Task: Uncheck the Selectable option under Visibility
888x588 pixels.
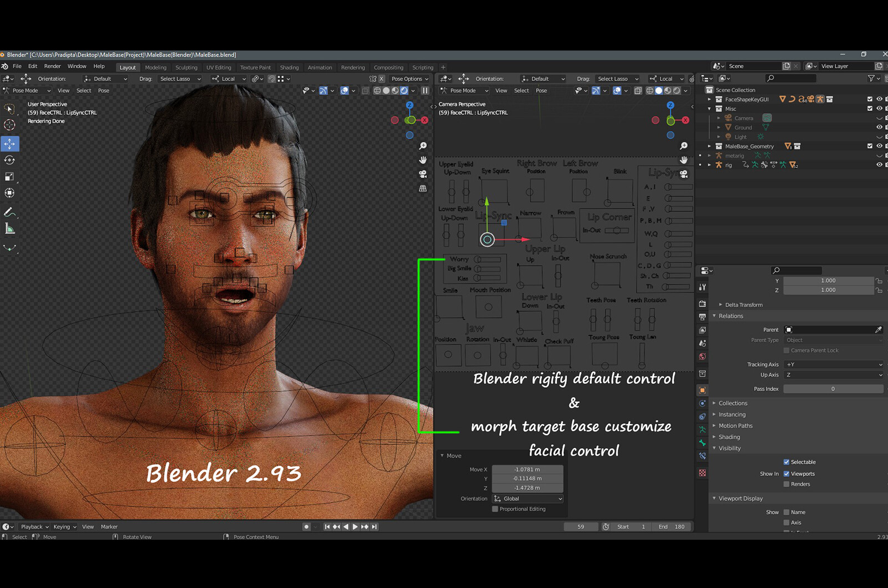Action: (x=786, y=462)
